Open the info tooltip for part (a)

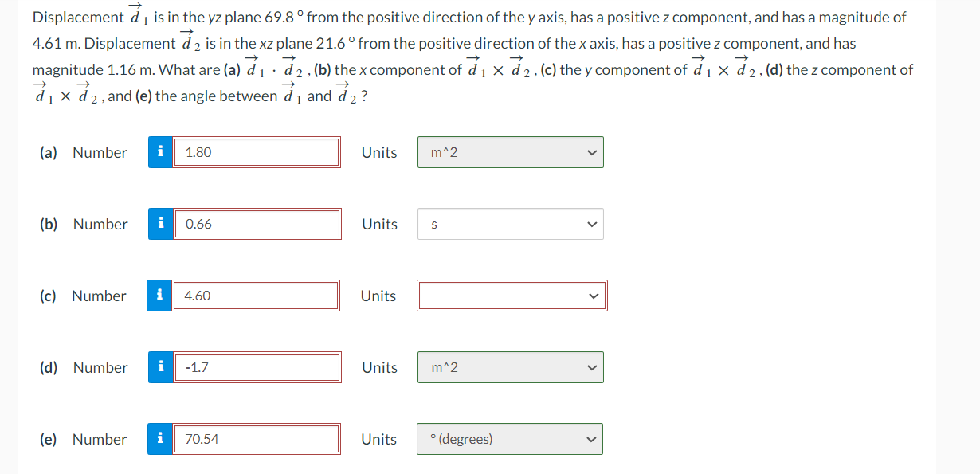(x=159, y=152)
